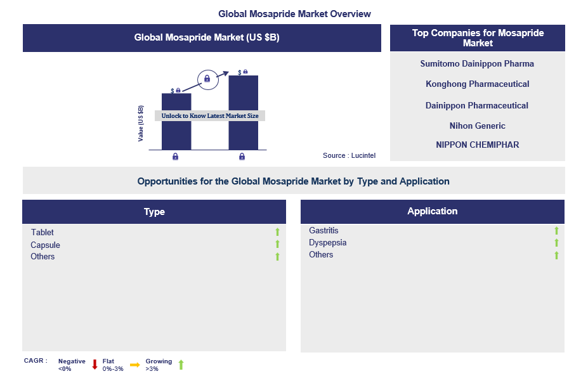Screen dimensions: 588x376
Task: Click the red Negative arrow in the CAGR legend
Action: (94, 364)
